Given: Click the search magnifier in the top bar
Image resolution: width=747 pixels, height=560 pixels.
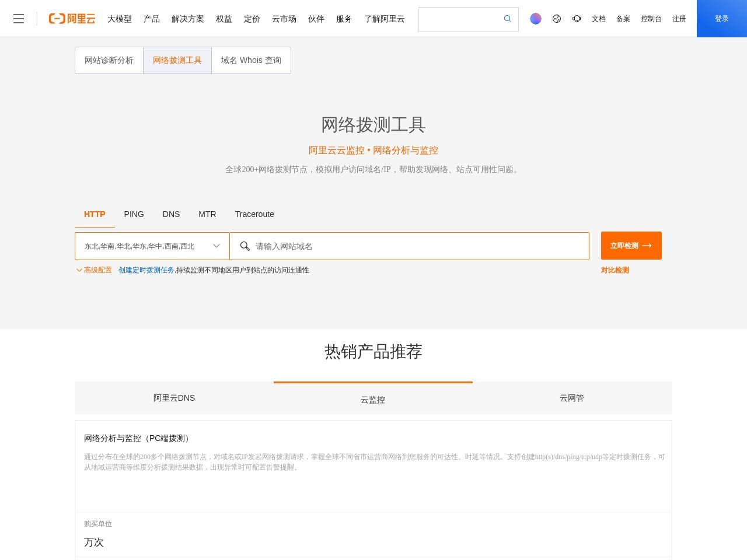Looking at the screenshot, I should tap(507, 18).
